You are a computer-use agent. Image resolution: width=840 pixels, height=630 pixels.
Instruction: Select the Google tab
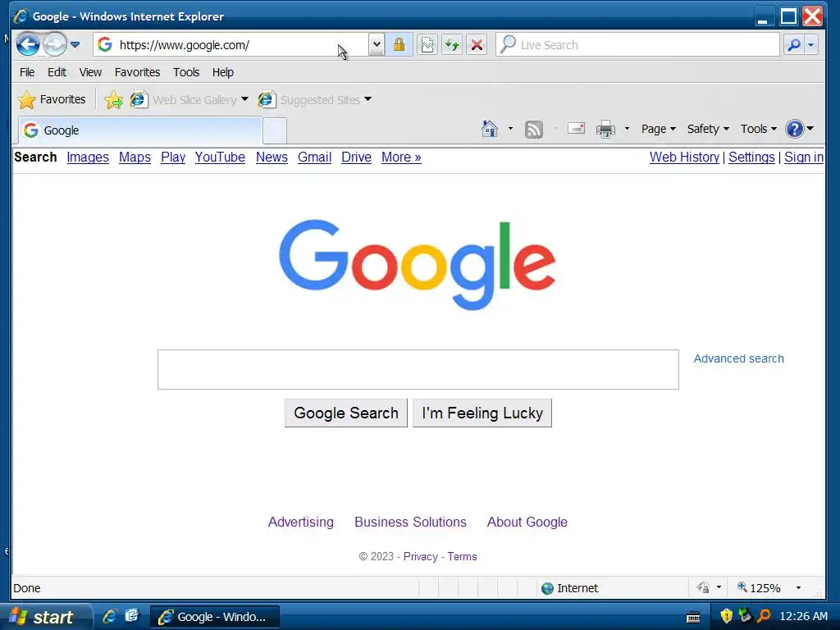point(140,130)
